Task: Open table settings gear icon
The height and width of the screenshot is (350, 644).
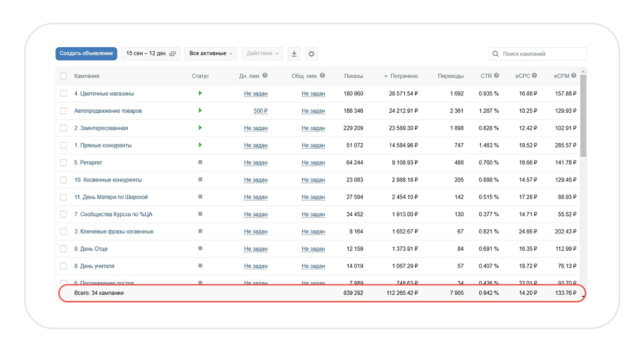Action: [x=311, y=54]
